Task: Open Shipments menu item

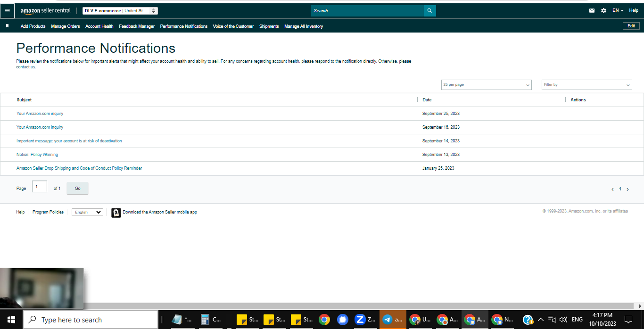Action: tap(269, 26)
